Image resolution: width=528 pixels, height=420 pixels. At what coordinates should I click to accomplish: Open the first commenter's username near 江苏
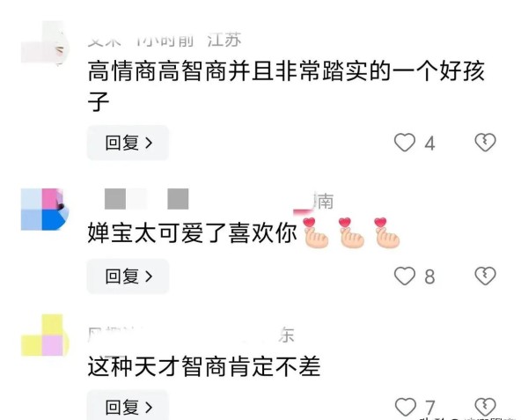point(105,41)
